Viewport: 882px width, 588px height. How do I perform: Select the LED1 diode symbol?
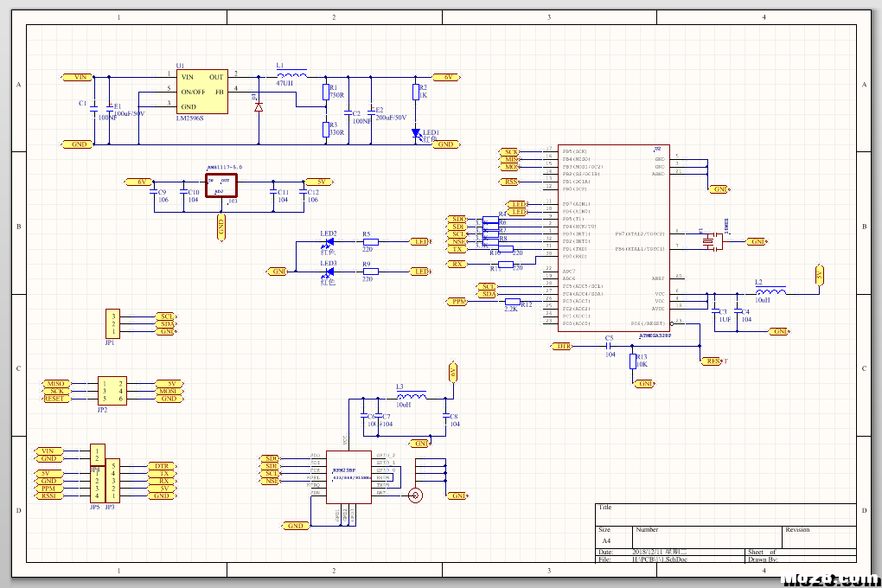click(x=416, y=133)
